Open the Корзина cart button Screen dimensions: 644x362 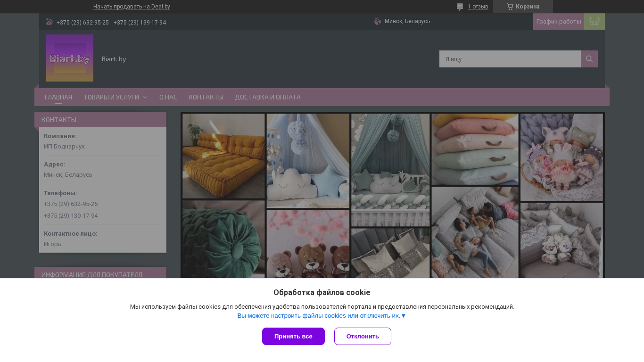pyautogui.click(x=523, y=7)
